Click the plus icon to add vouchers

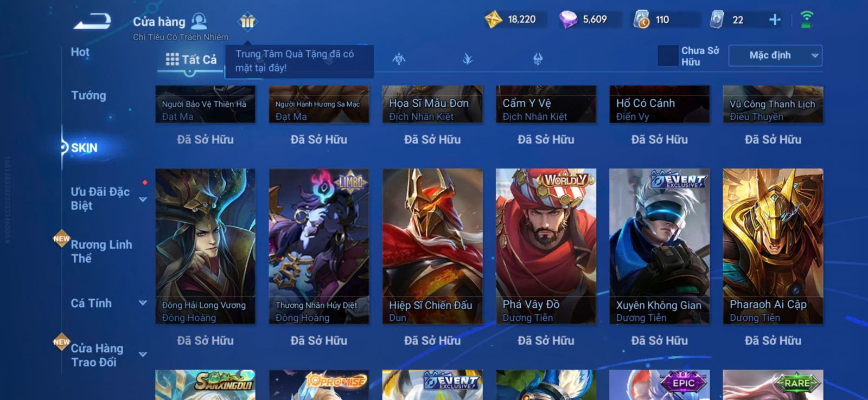775,20
